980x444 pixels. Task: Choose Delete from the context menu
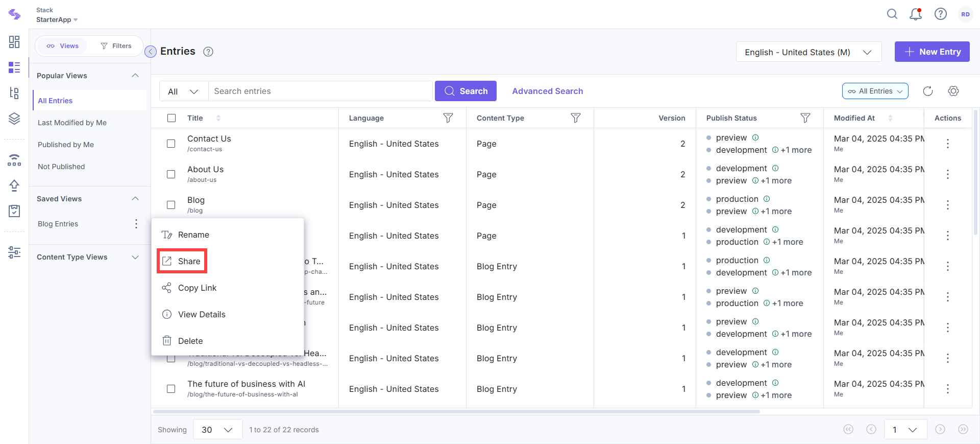[228, 341]
